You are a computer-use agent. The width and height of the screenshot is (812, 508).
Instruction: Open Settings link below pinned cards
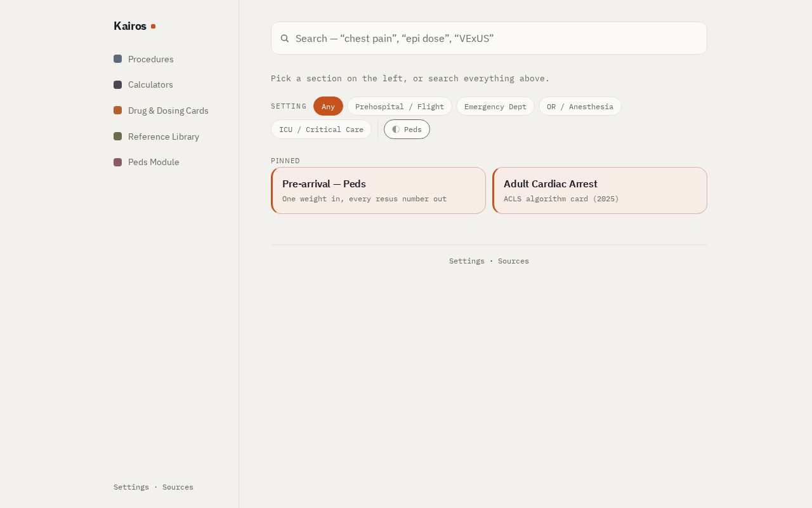467,261
